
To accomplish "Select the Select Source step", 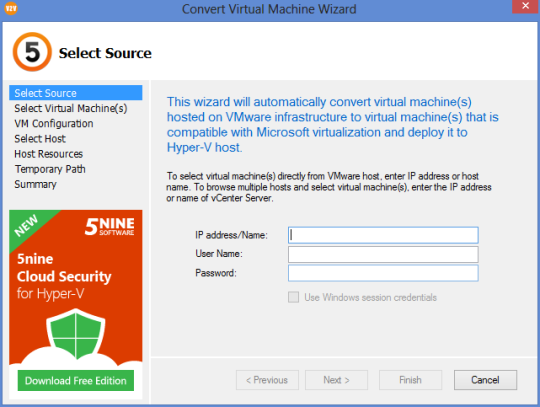I will (x=76, y=93).
